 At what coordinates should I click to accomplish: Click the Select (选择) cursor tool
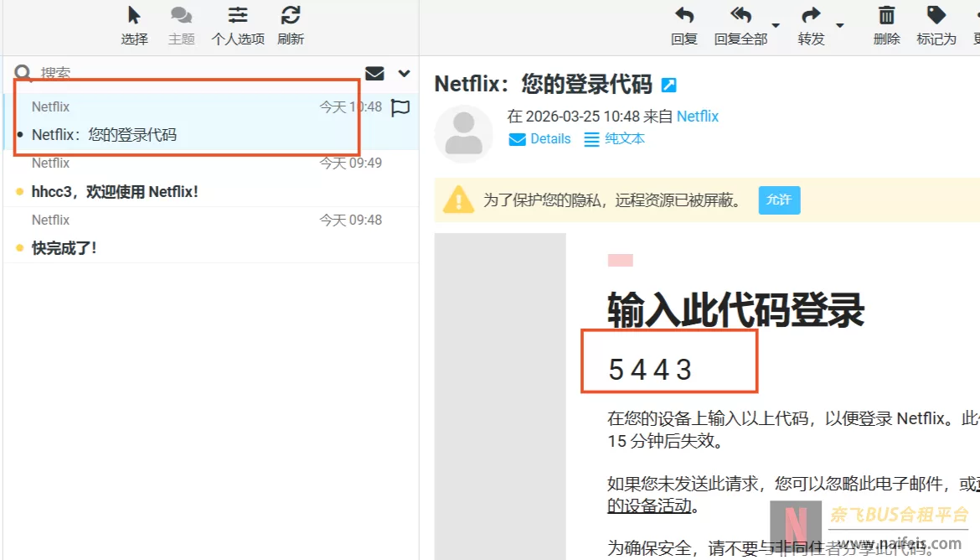pos(134,25)
